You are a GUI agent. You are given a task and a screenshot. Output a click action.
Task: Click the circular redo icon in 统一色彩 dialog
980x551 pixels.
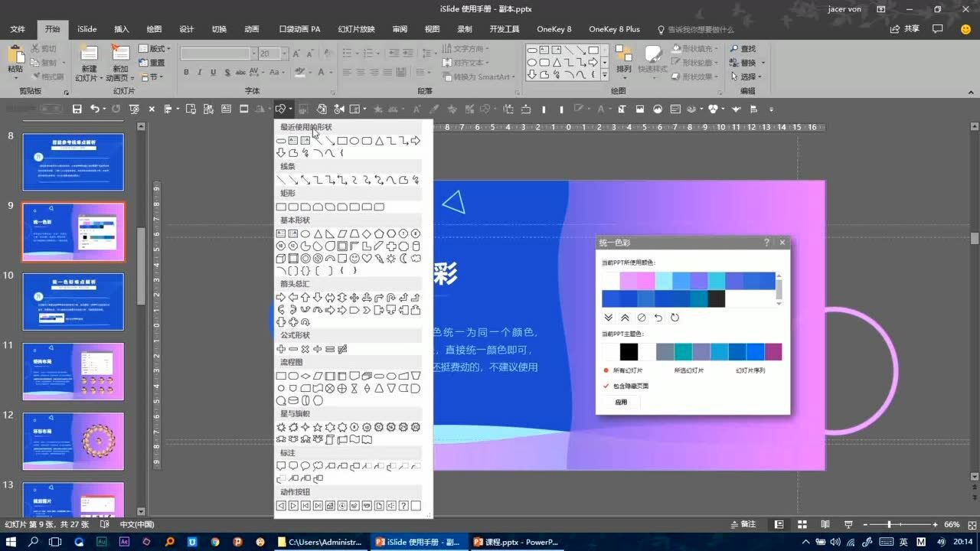675,318
